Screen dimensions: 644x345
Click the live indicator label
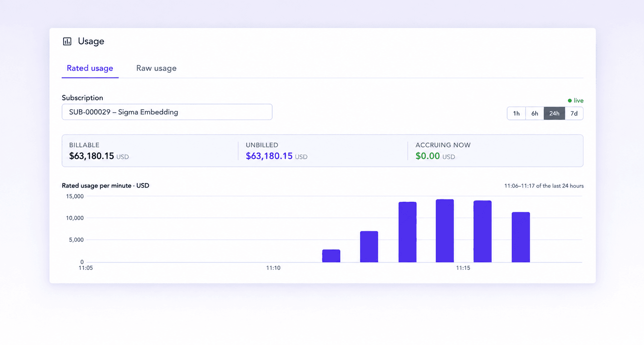pos(579,101)
